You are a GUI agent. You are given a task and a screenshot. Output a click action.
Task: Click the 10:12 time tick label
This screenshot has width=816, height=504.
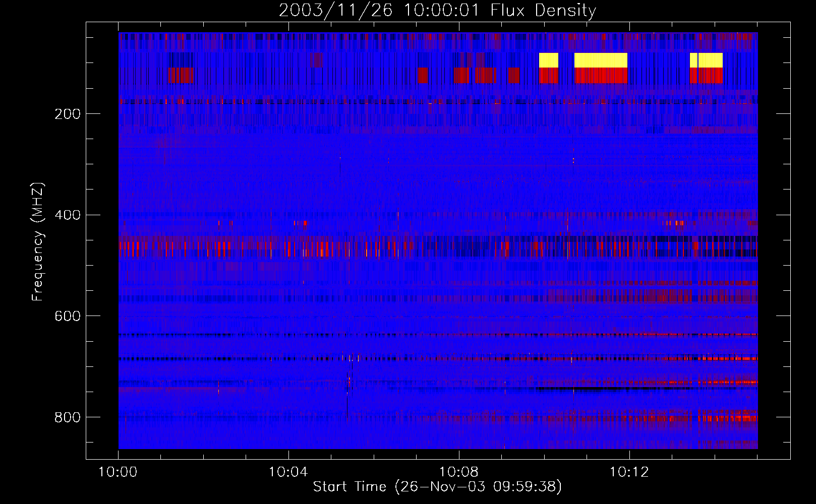[629, 472]
